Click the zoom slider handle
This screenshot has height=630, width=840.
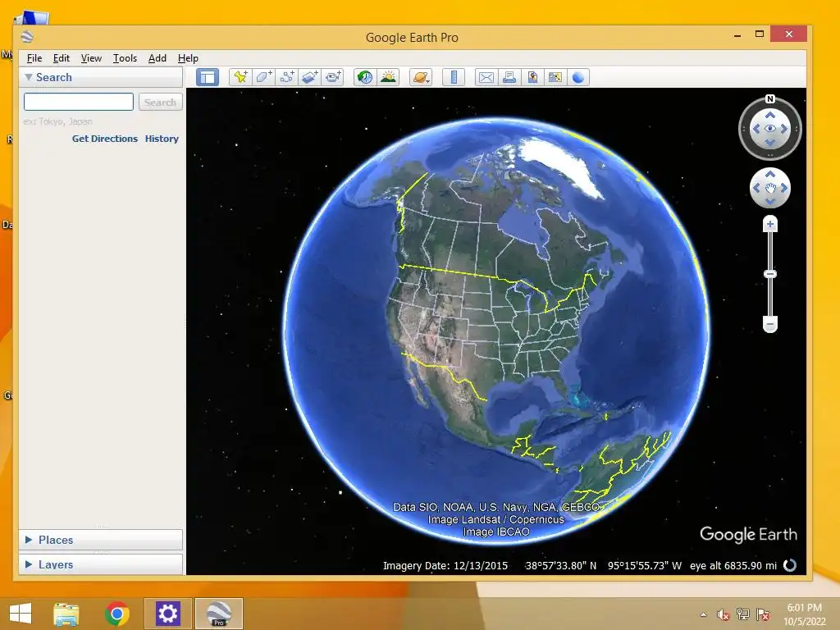(x=769, y=274)
